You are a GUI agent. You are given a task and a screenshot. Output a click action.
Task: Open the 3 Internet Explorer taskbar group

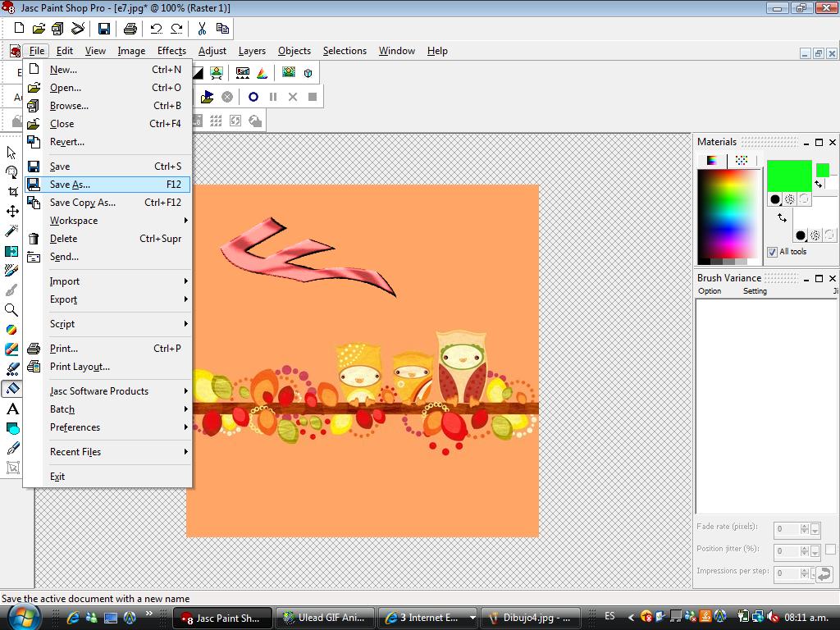(427, 618)
